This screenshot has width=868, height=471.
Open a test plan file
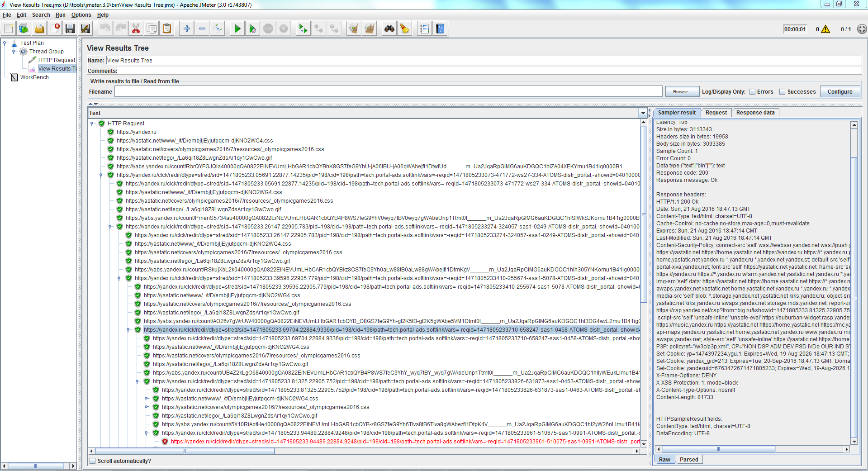pos(39,29)
